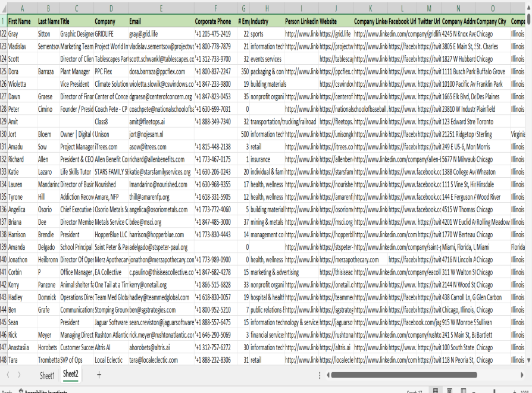Click the 'Company City' header cell
Image resolution: width=532 pixels, height=393 pixels.
click(493, 21)
